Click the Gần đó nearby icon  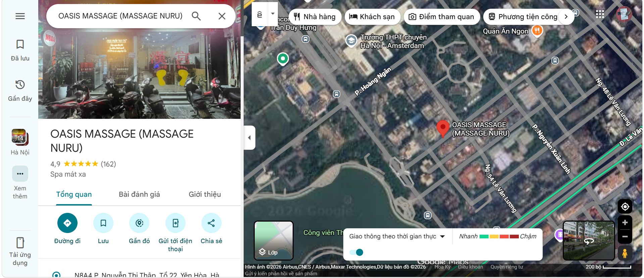(139, 223)
